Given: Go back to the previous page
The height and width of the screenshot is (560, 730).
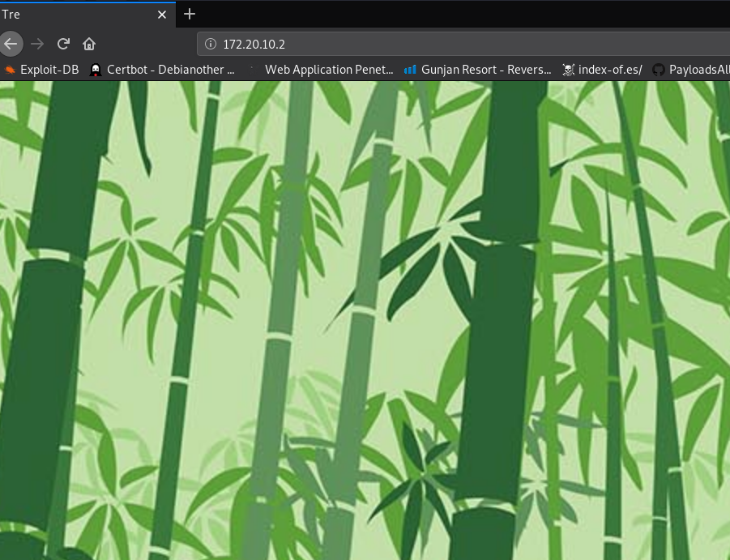Looking at the screenshot, I should point(11,44).
